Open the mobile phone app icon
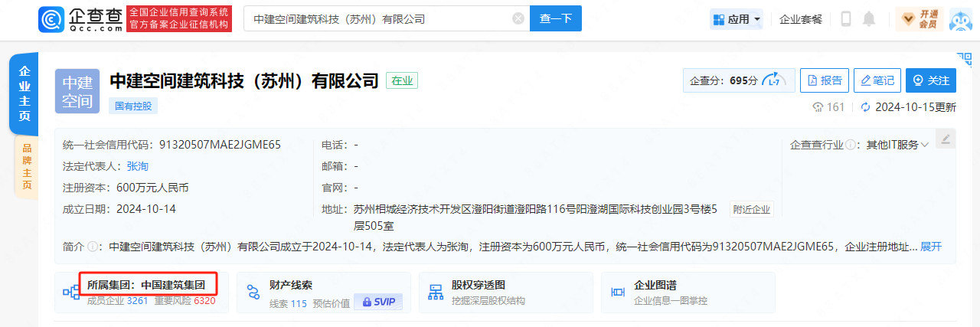 [x=846, y=19]
